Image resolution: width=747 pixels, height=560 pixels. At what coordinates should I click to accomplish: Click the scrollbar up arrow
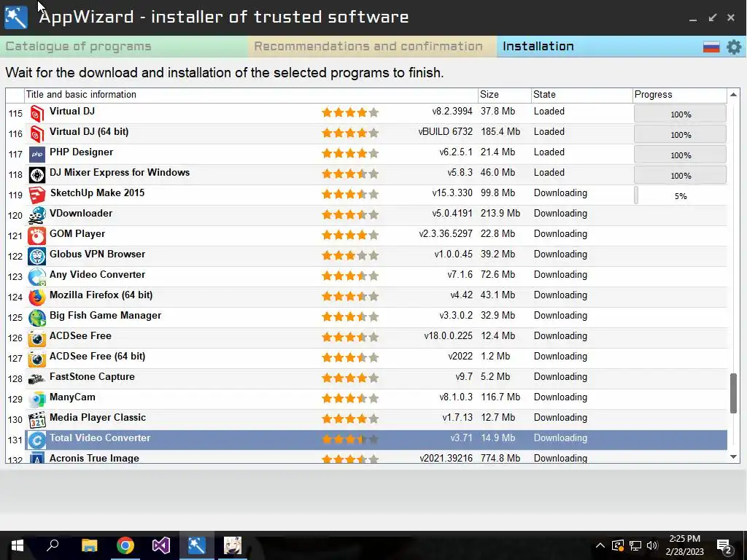pos(734,95)
